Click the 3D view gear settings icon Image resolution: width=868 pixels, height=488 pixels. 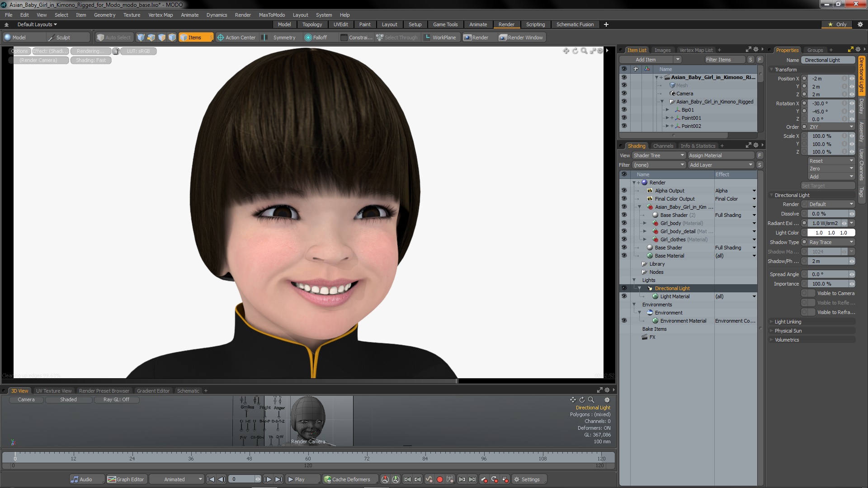tap(607, 400)
